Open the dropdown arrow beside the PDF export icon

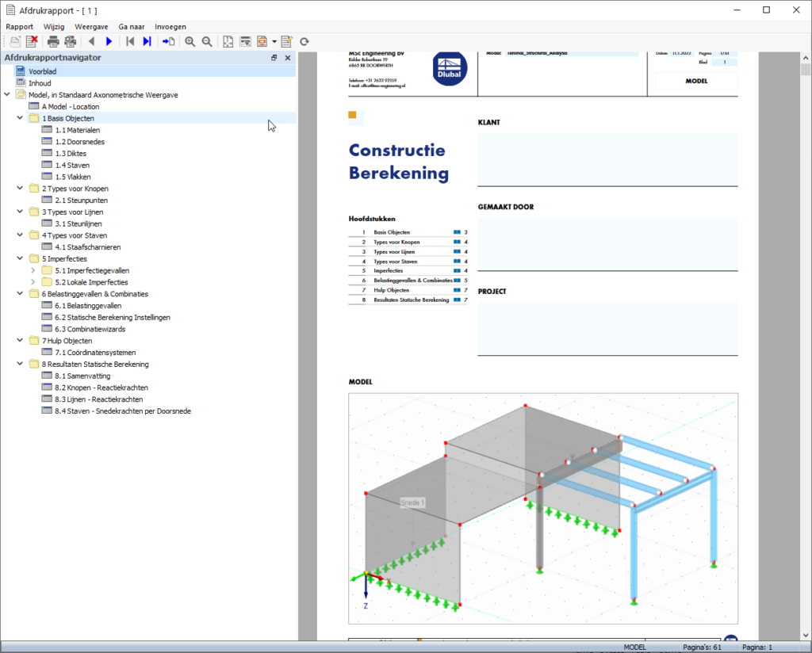coord(274,41)
